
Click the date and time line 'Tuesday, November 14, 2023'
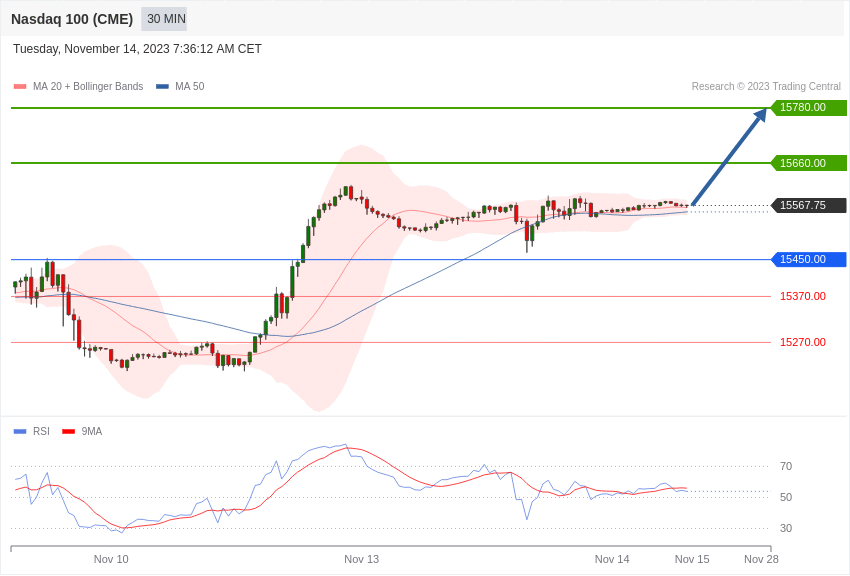(x=137, y=49)
